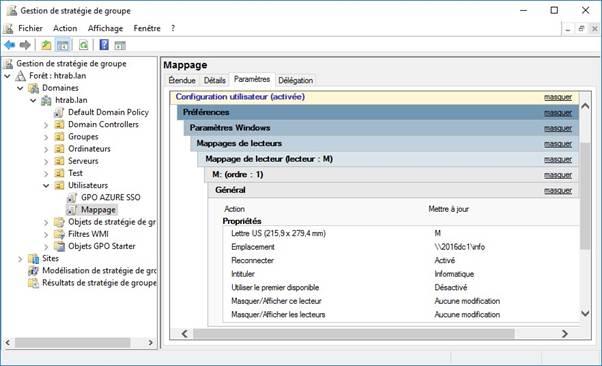Click the up one level folder icon
The height and width of the screenshot is (366, 602).
click(x=46, y=45)
